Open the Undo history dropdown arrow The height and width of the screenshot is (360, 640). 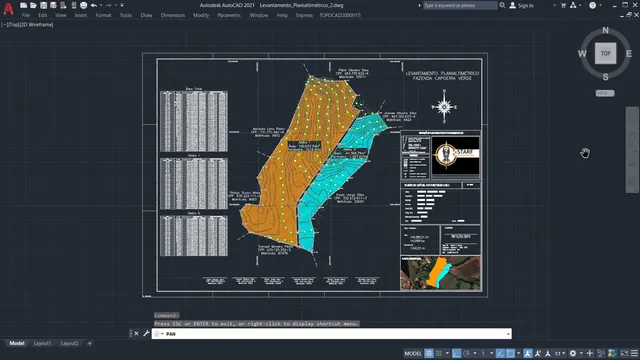(x=101, y=5)
